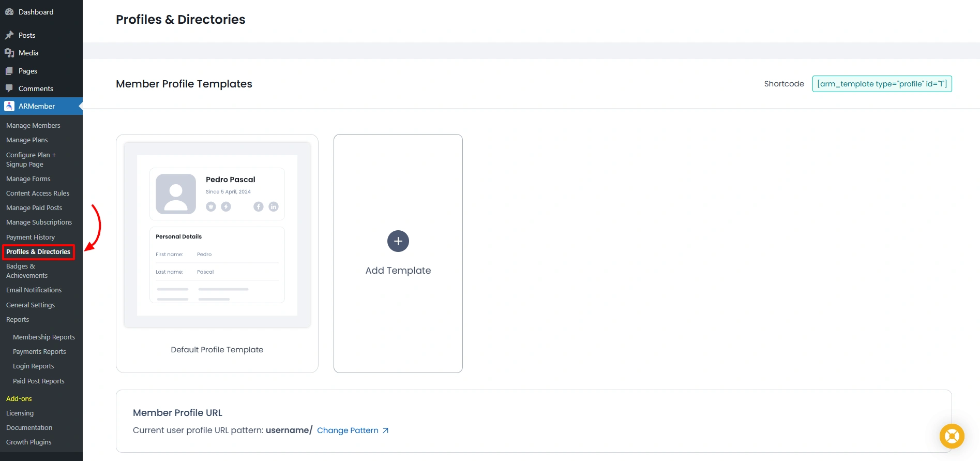Click the Facebook icon in profile preview

click(259, 207)
